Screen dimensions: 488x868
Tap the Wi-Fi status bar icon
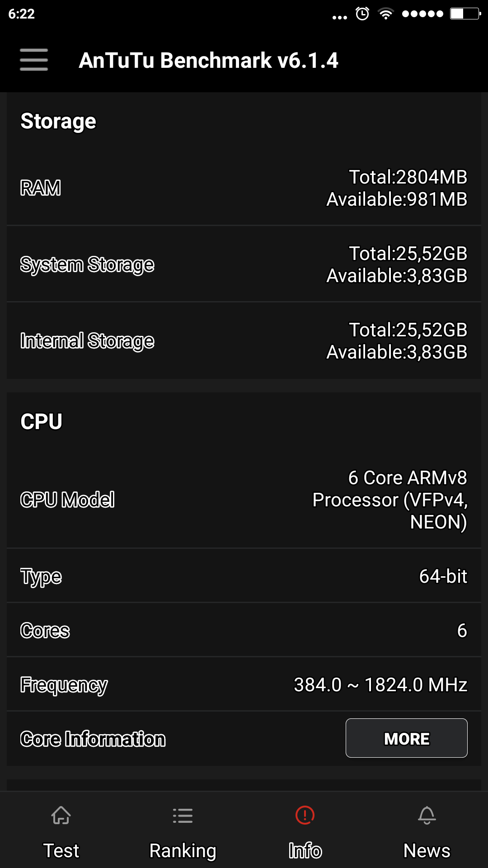(x=385, y=14)
